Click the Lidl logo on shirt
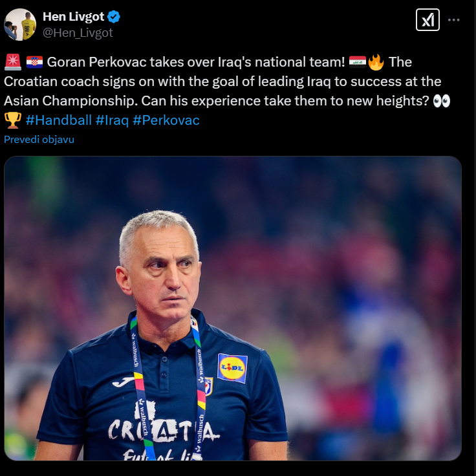Screen dimensions: 476x476 tap(232, 368)
